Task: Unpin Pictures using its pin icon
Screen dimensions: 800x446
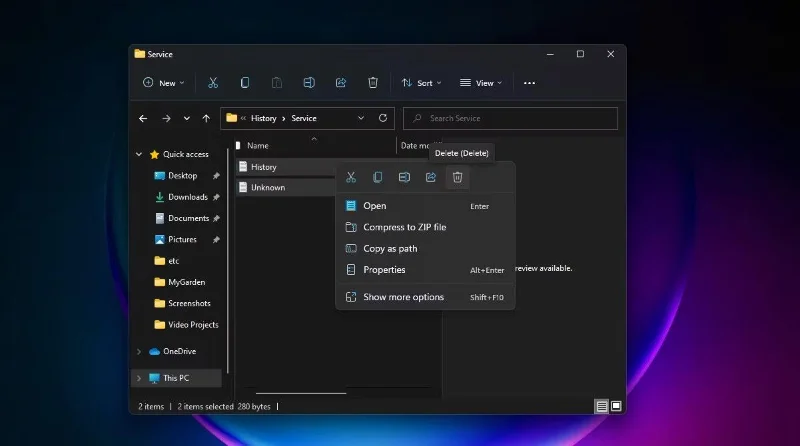Action: 216,239
